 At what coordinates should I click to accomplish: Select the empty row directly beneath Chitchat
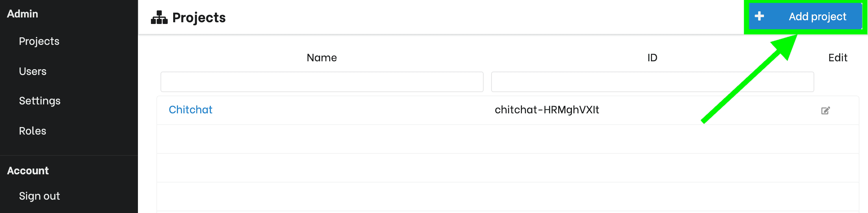click(x=508, y=139)
